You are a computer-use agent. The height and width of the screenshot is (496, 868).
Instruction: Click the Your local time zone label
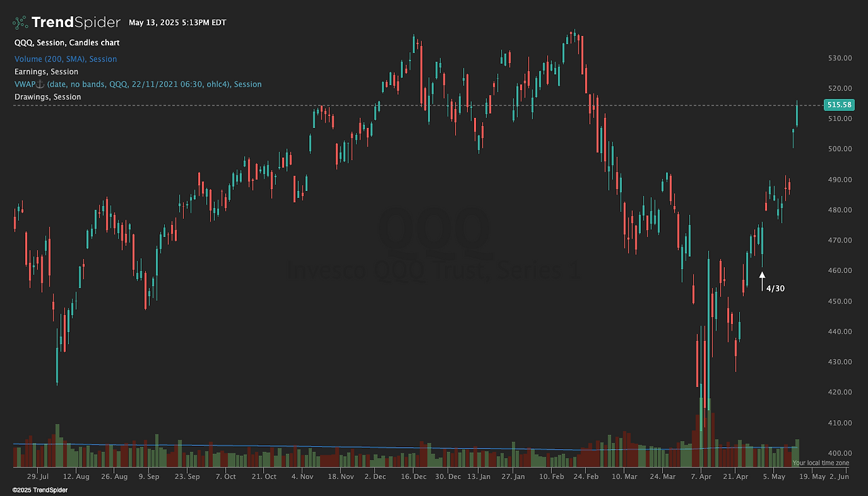(x=820, y=463)
